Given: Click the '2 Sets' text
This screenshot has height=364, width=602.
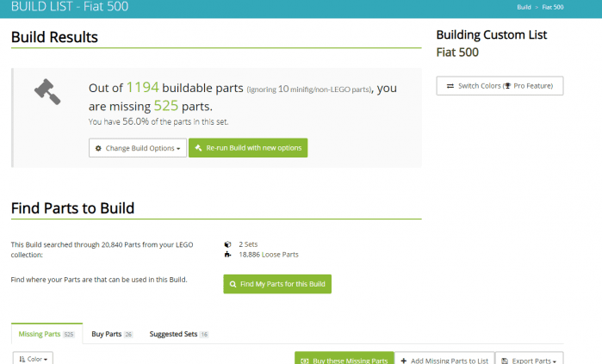Looking at the screenshot, I should 248,244.
